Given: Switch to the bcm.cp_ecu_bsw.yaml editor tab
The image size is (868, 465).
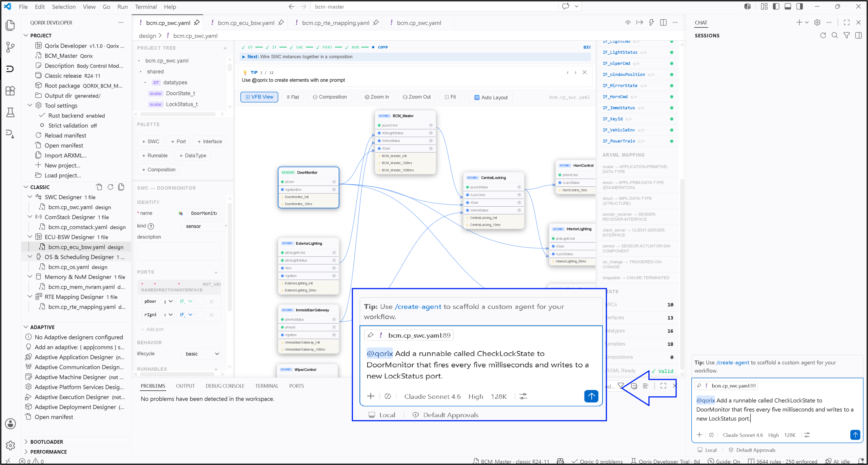Looking at the screenshot, I should (x=246, y=23).
